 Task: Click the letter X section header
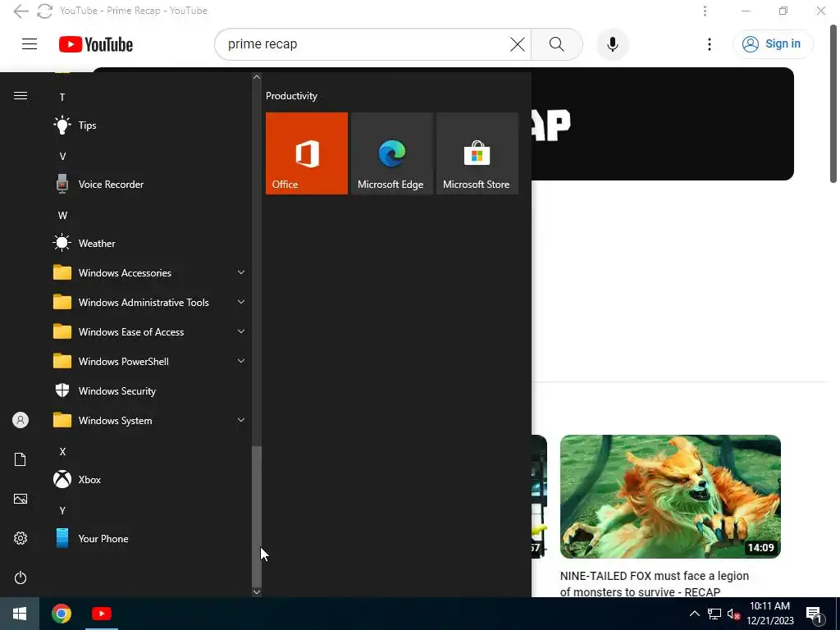62,452
